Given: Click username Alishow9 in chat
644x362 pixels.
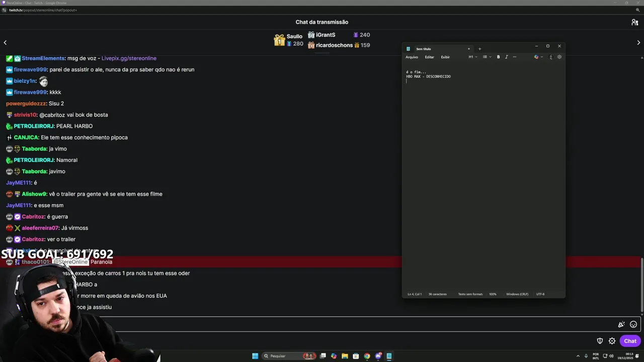Looking at the screenshot, I should point(34,194).
